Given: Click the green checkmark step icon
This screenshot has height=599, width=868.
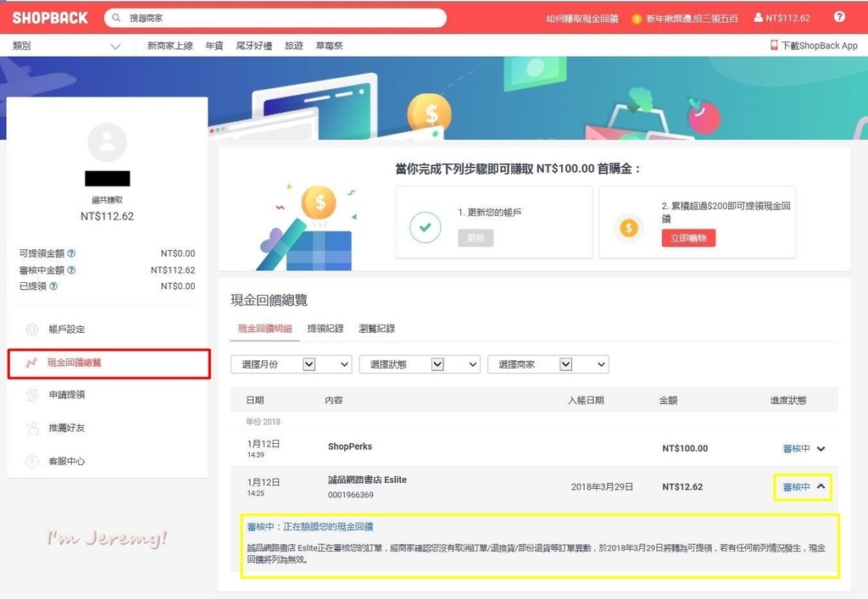Looking at the screenshot, I should tap(426, 227).
